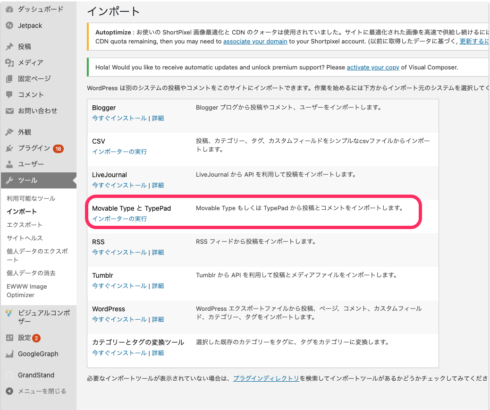This screenshot has height=410, width=490.
Task: Click the chart icon beside GoogleGraph
Action: coord(9,354)
